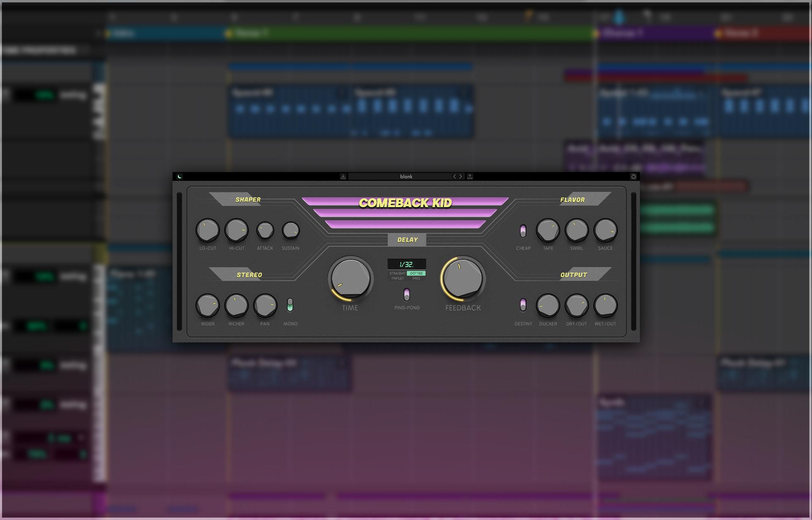
Task: Toggle the PING-PONG switch
Action: 407,295
